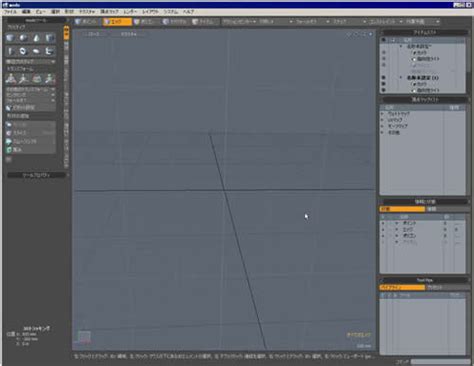Expand the ポリゴン statistics row
Screen dimensions: 474x366
pos(397,236)
